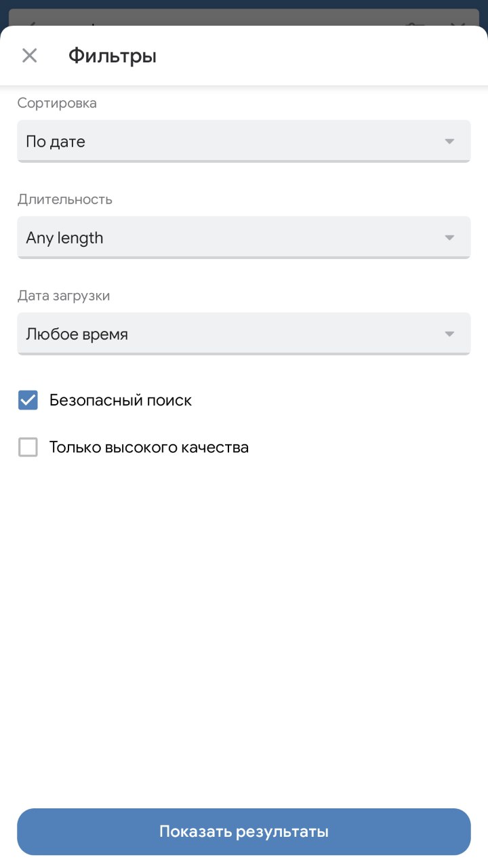Open the Any length duration dropdown

coord(230,238)
